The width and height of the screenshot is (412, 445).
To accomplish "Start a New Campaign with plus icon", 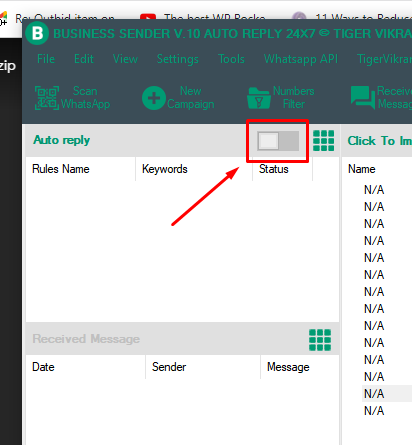I will [178, 98].
